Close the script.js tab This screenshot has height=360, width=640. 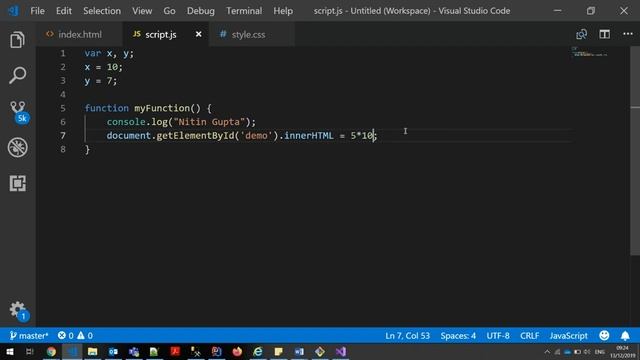click(x=198, y=34)
